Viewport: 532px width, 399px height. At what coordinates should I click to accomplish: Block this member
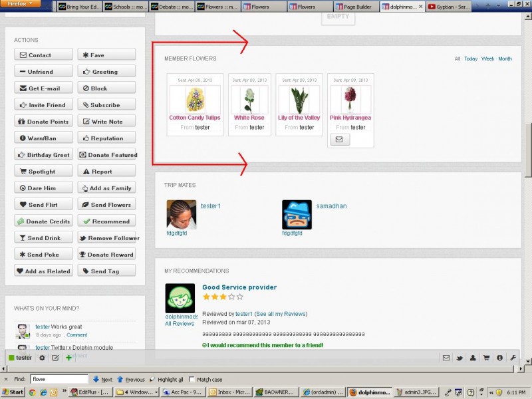[x=106, y=88]
